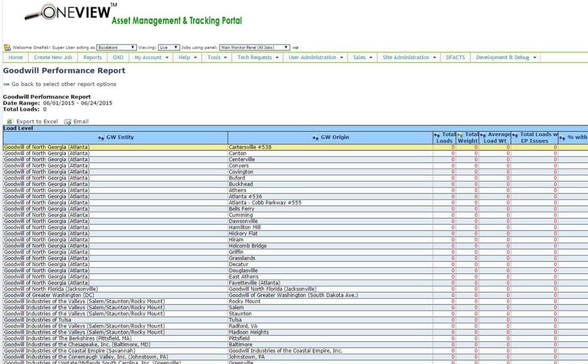Sort by % with column arrows
This screenshot has width=588, height=364.
562,138
